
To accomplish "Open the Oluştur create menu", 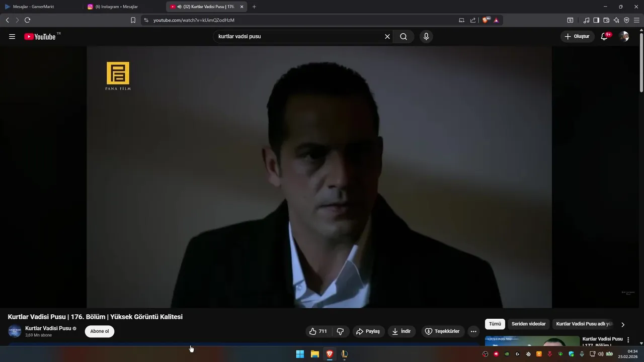I will (x=577, y=37).
